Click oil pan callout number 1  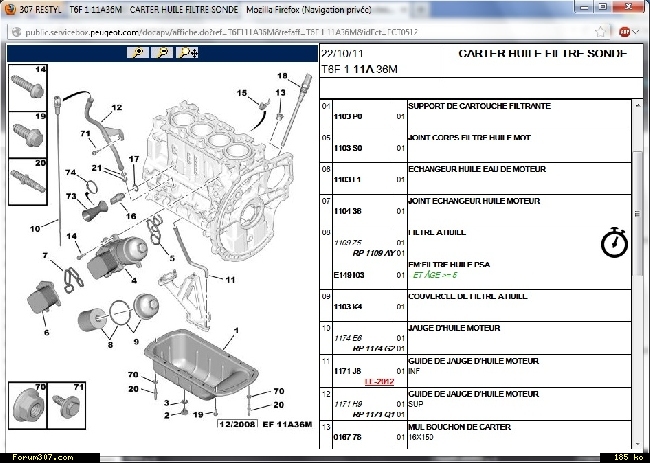click(236, 330)
